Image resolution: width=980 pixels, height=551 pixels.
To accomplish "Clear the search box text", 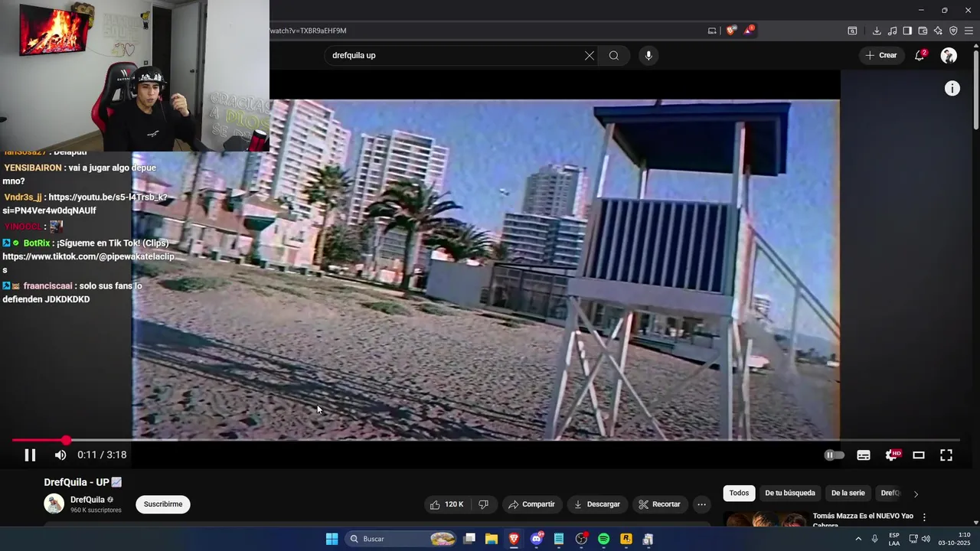I will [590, 55].
